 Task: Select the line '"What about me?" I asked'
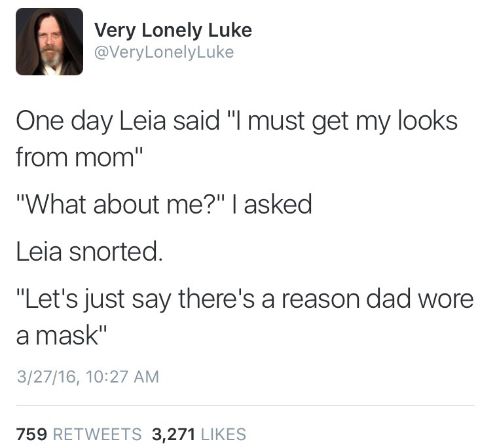(x=164, y=204)
